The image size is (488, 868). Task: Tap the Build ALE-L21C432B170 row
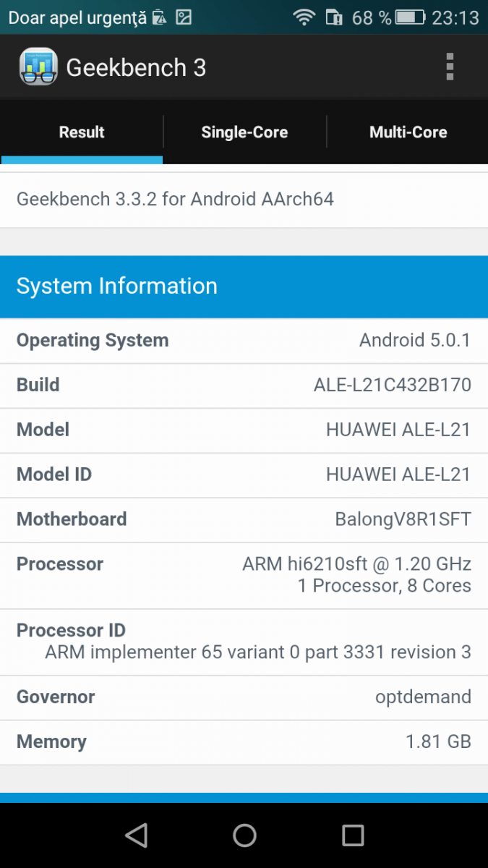(244, 386)
